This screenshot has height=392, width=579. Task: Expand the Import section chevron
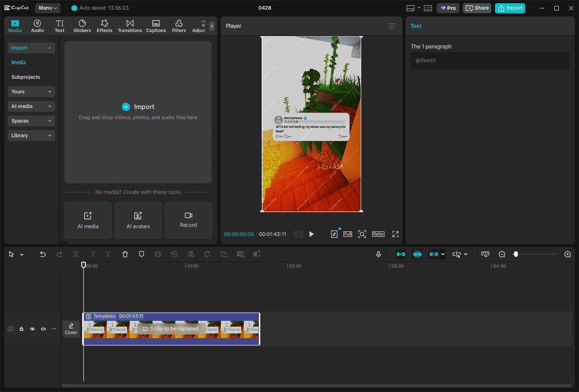pos(50,48)
